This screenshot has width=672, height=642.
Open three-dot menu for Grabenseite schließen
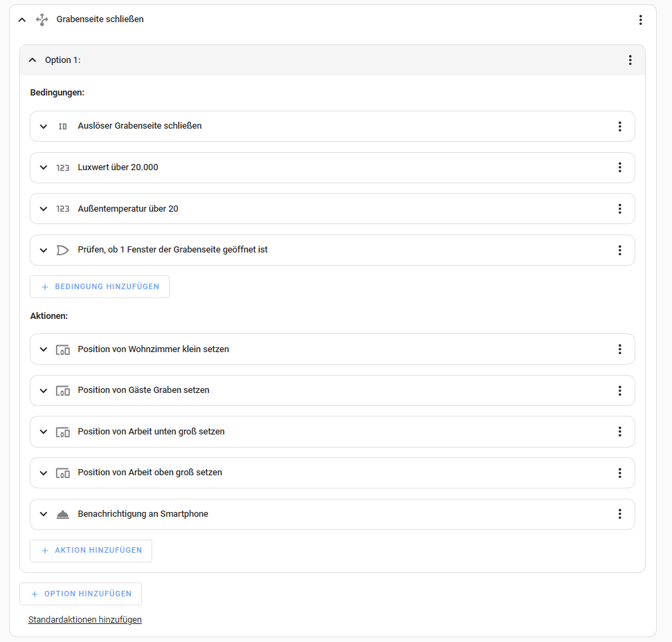click(x=640, y=20)
